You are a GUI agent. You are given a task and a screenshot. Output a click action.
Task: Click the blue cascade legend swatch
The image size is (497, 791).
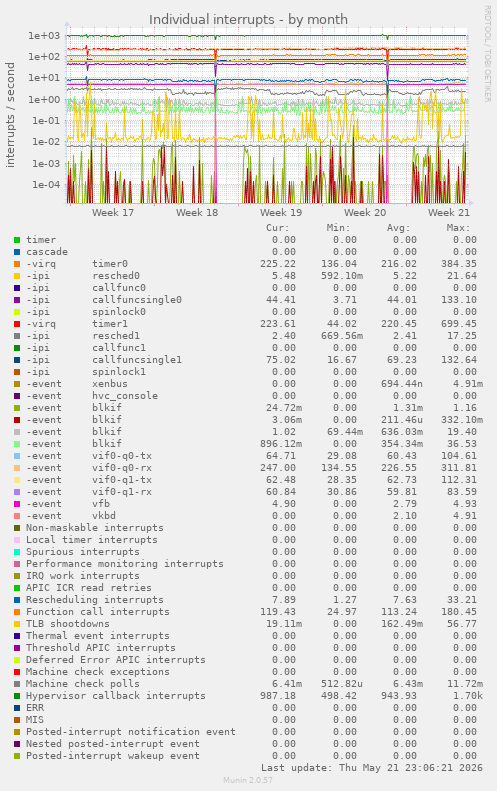(x=17, y=252)
